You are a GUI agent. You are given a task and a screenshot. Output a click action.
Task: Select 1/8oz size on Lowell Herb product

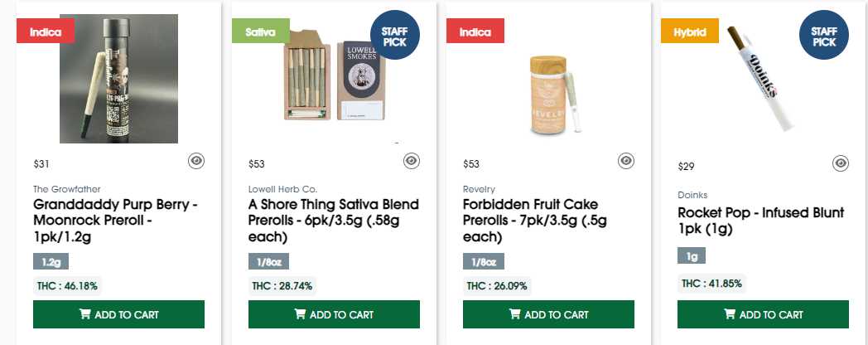[x=265, y=262]
